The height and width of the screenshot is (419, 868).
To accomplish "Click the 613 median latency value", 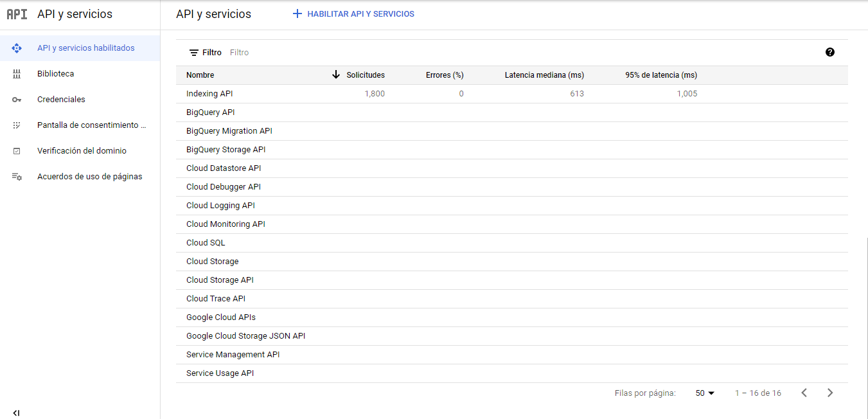I will click(577, 94).
